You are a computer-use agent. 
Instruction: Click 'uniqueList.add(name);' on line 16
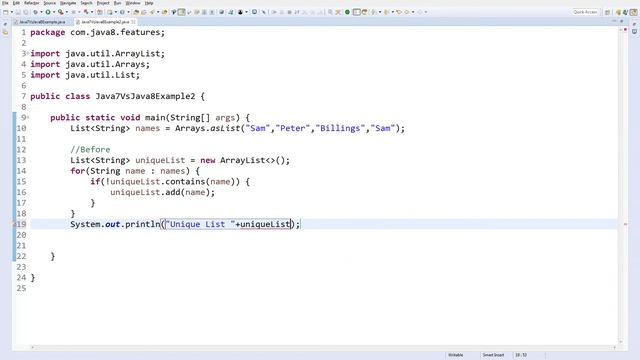pyautogui.click(x=162, y=192)
